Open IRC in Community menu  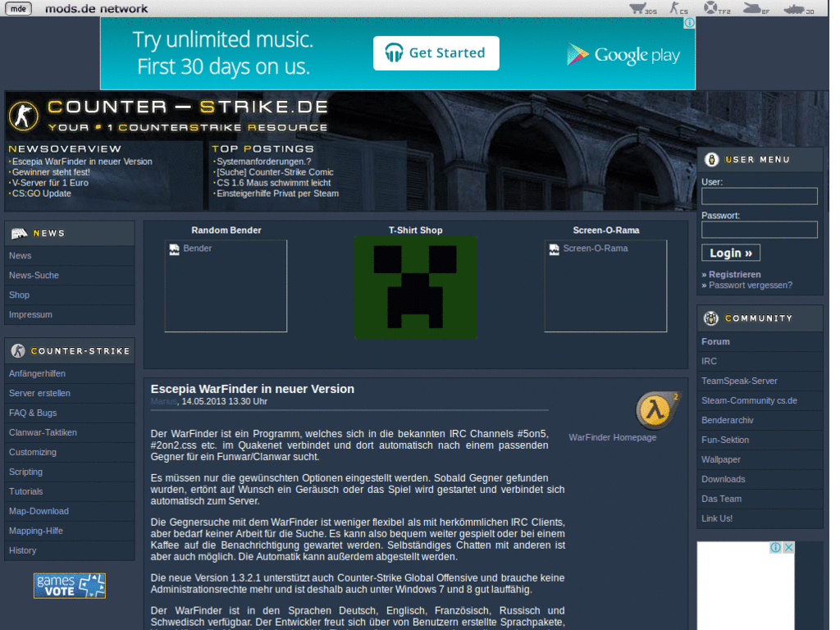[x=760, y=362]
